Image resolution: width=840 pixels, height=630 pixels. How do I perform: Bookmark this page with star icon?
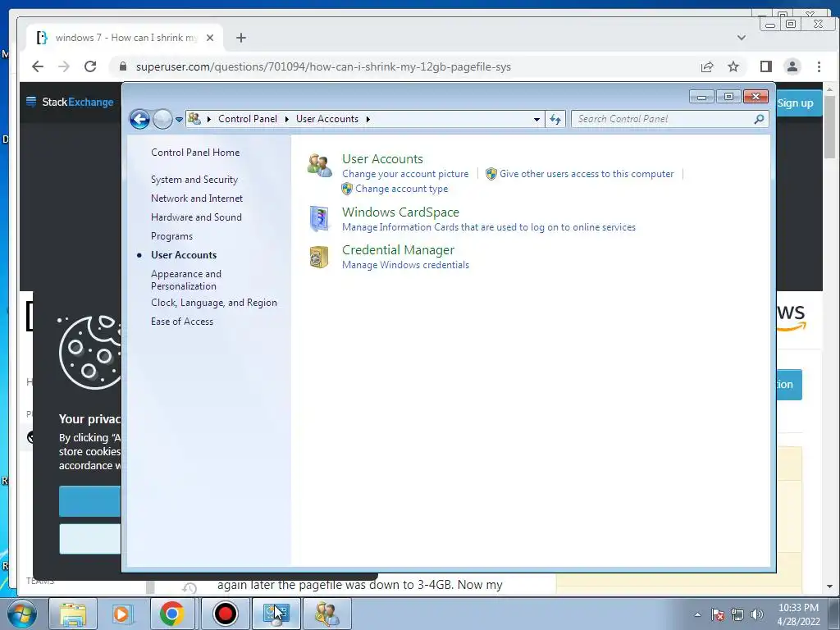[x=733, y=66]
